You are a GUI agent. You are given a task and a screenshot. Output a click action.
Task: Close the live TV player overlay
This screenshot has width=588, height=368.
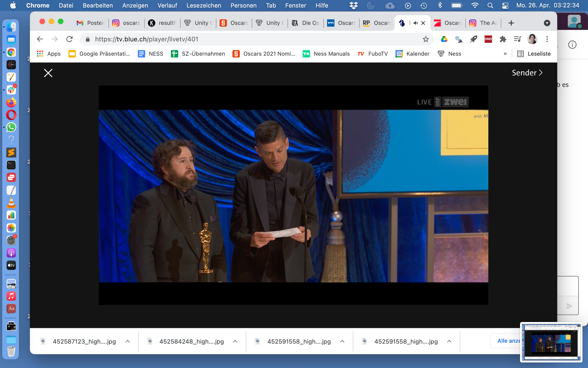click(x=48, y=73)
